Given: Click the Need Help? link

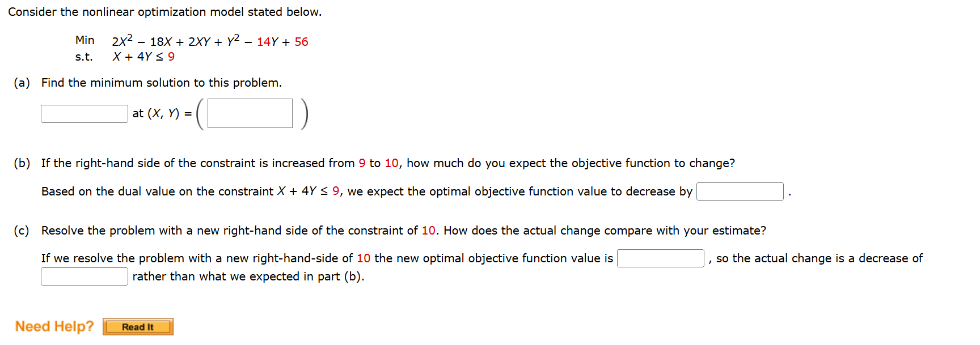Looking at the screenshot, I should [54, 326].
